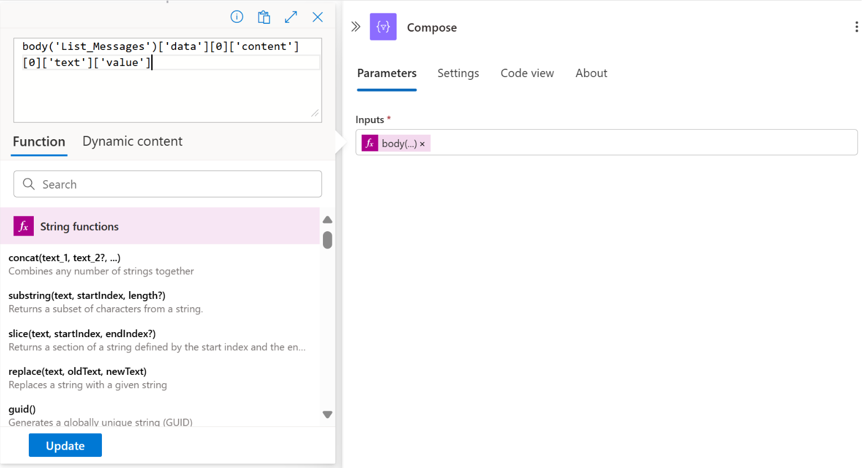Screen dimensions: 868x468
Task: Click the info icon in expression editor
Action: point(237,17)
